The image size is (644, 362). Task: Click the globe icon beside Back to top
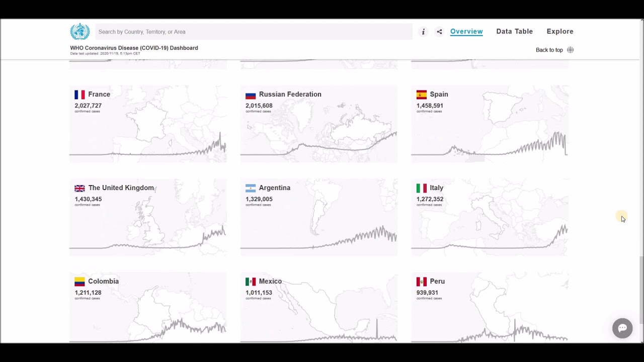[570, 50]
